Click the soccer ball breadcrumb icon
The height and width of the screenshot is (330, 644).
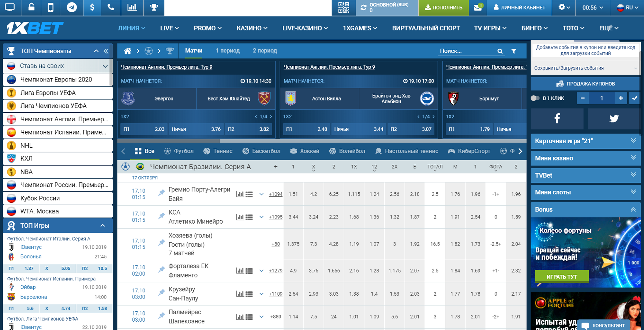[x=149, y=51]
